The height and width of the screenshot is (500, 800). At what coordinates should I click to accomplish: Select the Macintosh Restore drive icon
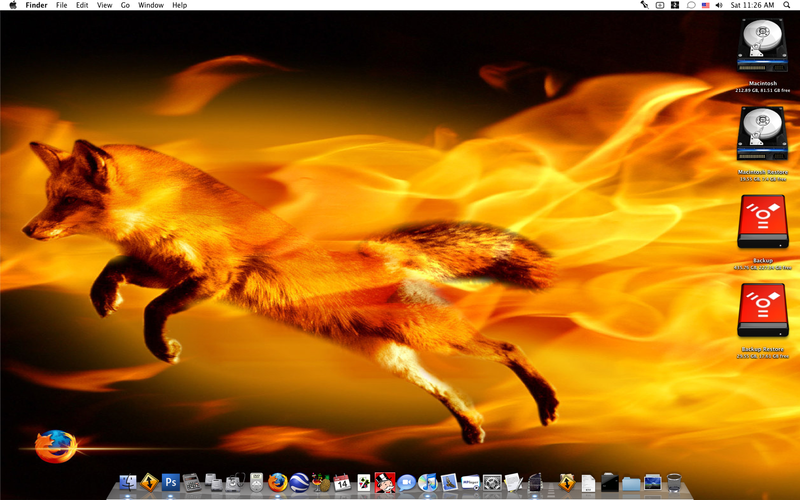click(x=762, y=134)
